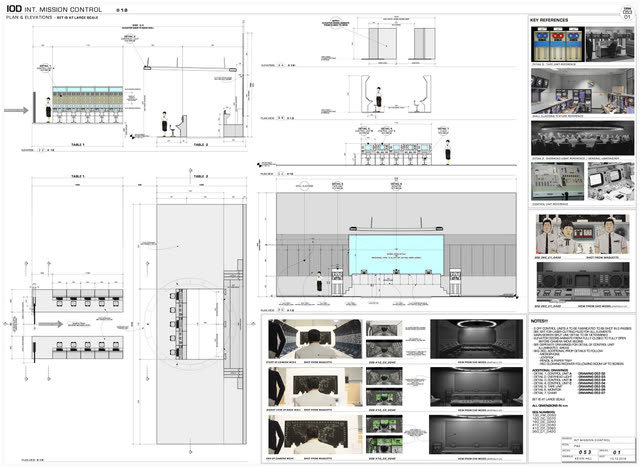This screenshot has width=640, height=468.
Task: Open the CAD render with glowing ring ceiling light
Action: 476,339
